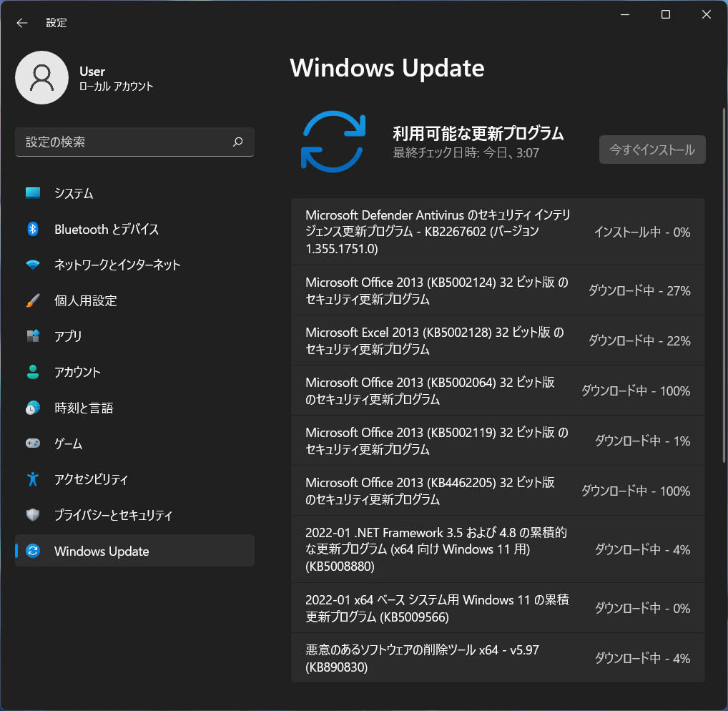Click the ダウンロード中 - 22% status
728x711 pixels.
pos(639,340)
